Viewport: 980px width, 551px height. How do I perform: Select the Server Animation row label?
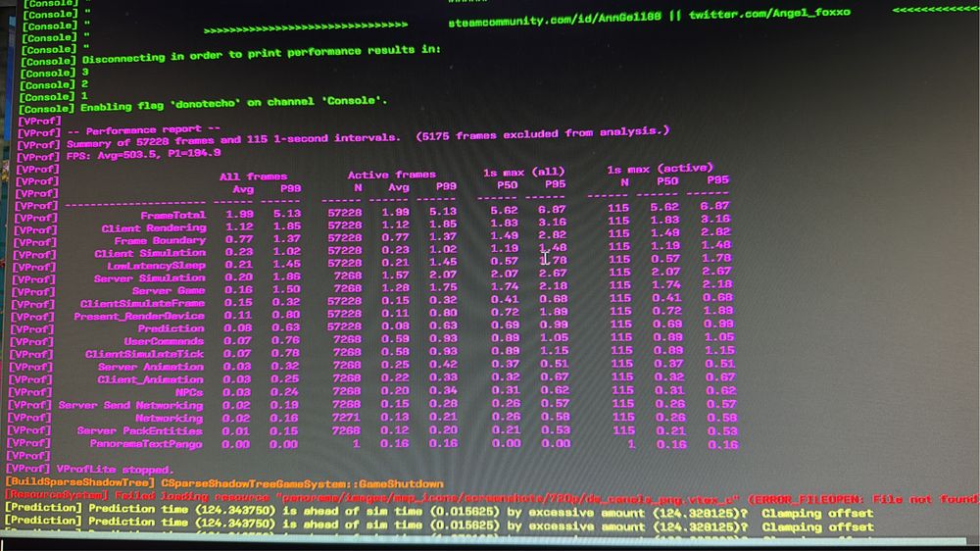[151, 367]
